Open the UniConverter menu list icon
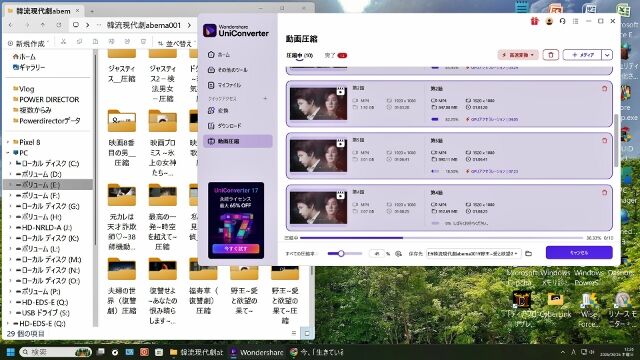The height and width of the screenshot is (360, 640). tap(576, 21)
